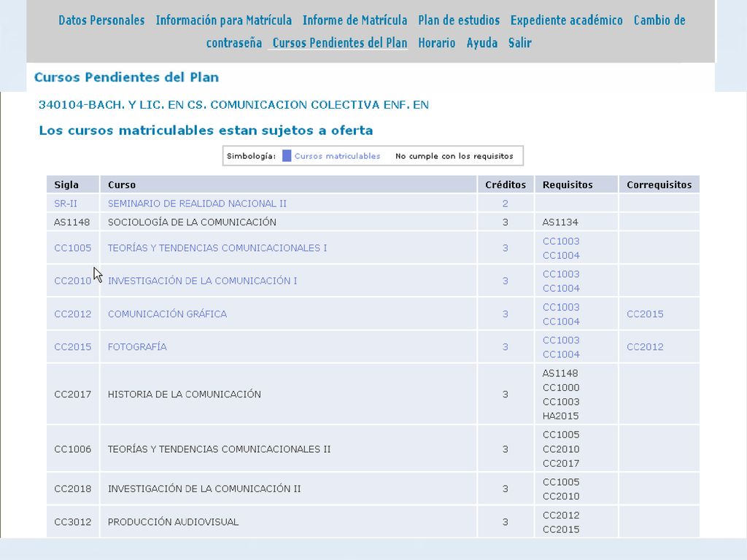Click TEORÍAS Y TENDENCIAS COMUNICACIONALES II
Screen dimensions: 747x560
tap(219, 449)
